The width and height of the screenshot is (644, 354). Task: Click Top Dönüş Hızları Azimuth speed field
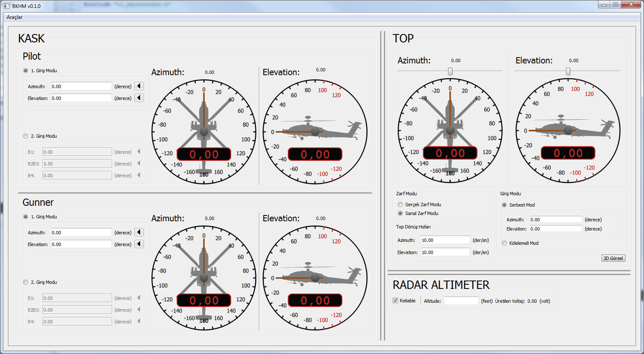pyautogui.click(x=445, y=240)
